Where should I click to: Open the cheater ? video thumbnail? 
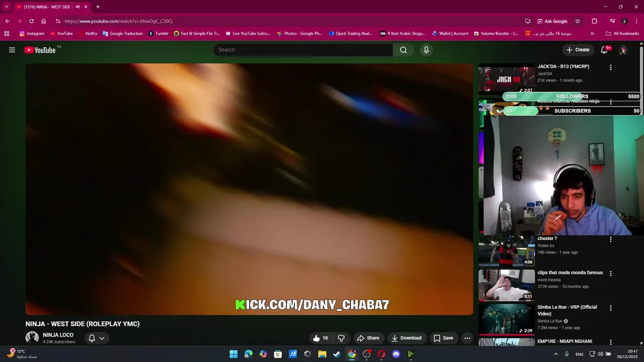tap(507, 251)
